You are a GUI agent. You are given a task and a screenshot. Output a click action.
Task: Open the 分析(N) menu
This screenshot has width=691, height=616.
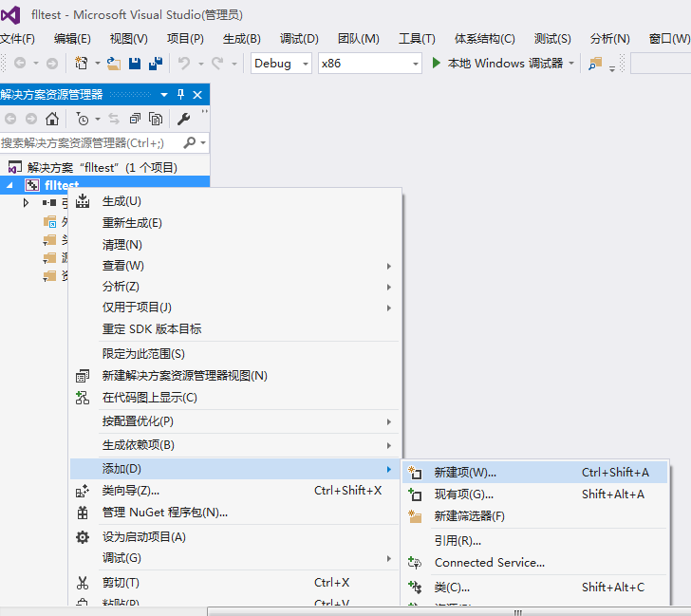(610, 39)
